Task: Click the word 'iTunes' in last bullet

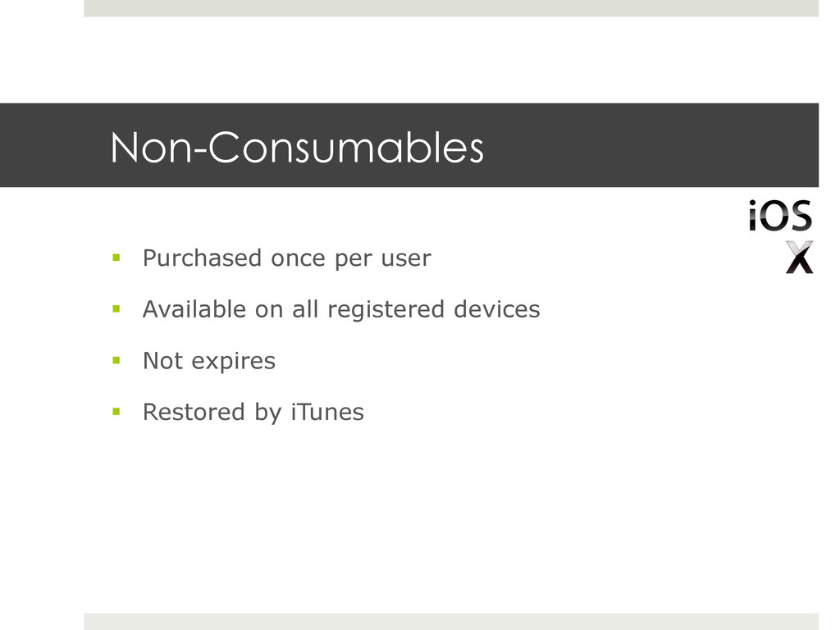Action: tap(327, 412)
